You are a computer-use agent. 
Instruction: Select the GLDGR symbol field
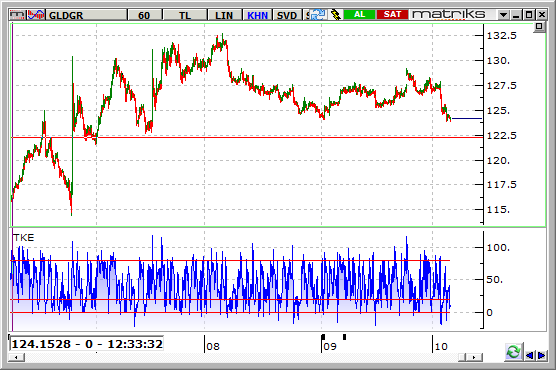[87, 15]
